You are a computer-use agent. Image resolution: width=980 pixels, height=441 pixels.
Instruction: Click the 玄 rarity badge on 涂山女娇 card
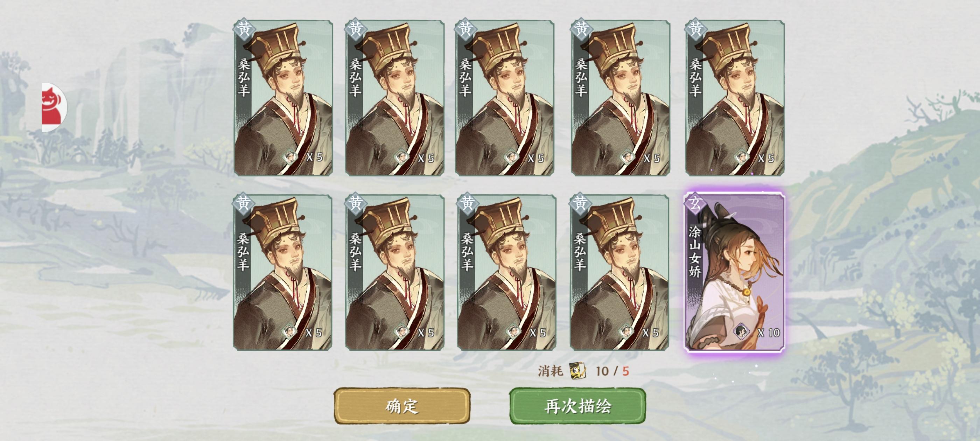tap(695, 203)
